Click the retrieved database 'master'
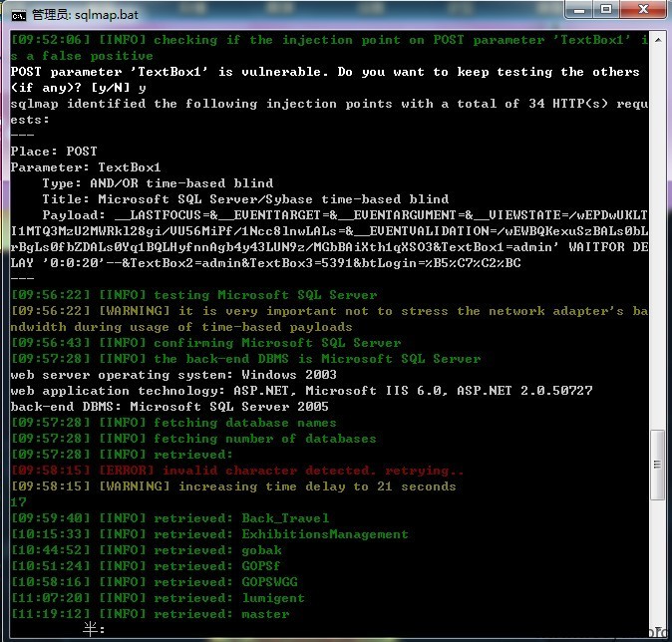This screenshot has height=642, width=672. (266, 614)
